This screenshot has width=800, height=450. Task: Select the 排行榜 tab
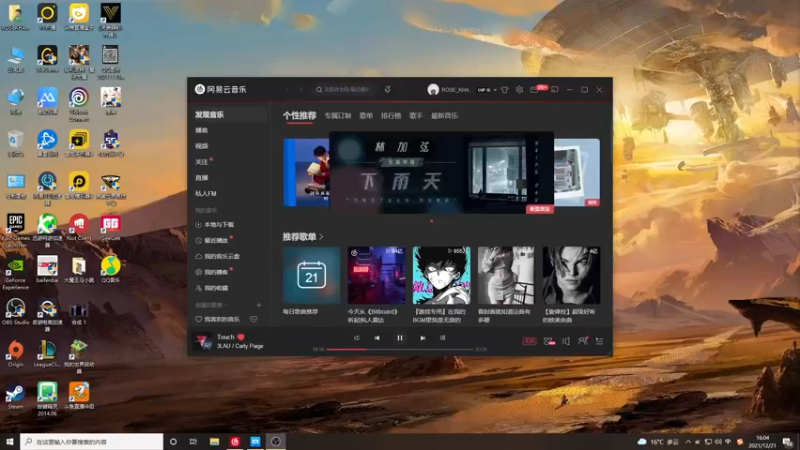[x=391, y=116]
